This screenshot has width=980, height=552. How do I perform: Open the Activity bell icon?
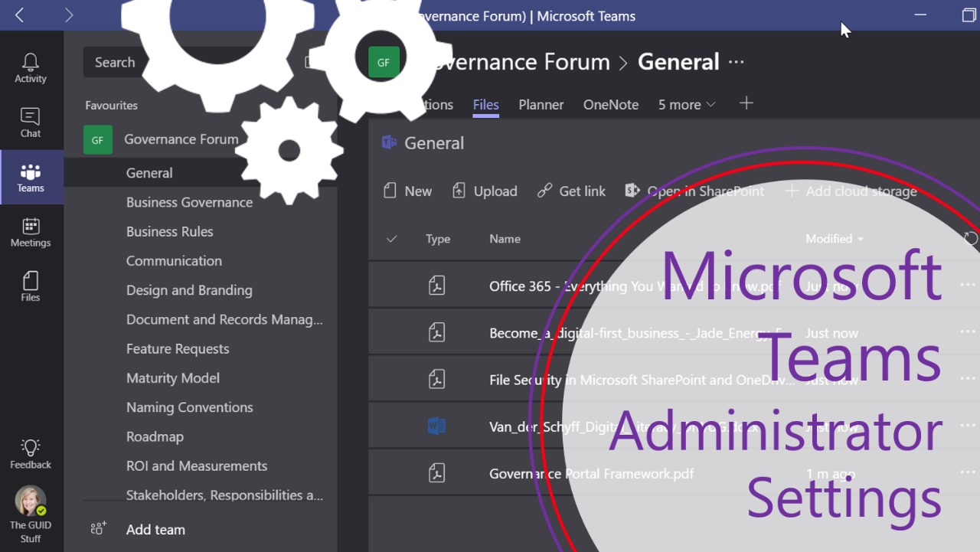(x=31, y=68)
